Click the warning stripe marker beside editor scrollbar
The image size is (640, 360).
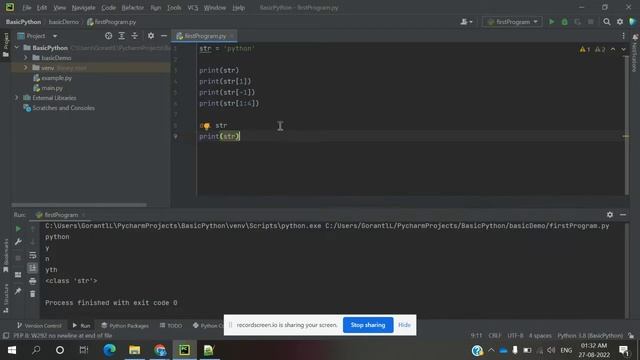click(x=626, y=136)
